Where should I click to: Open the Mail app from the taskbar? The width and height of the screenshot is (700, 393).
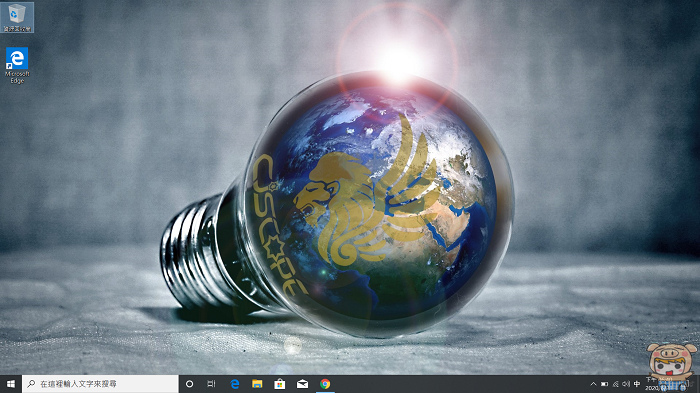click(x=303, y=384)
